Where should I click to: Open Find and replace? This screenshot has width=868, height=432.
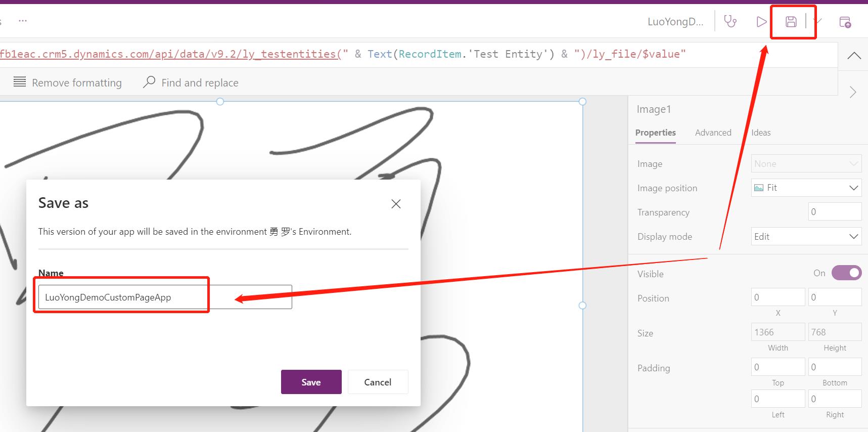click(191, 82)
